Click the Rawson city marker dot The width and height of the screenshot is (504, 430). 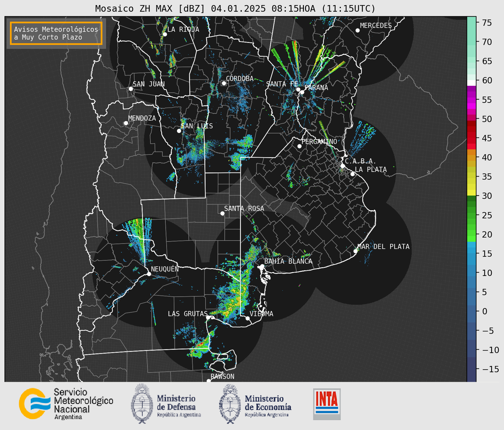click(209, 381)
